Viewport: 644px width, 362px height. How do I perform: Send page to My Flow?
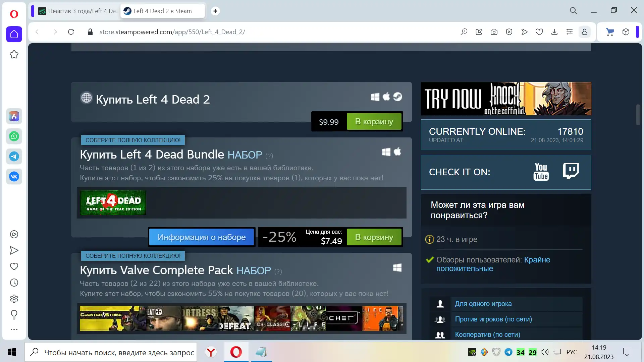[524, 32]
